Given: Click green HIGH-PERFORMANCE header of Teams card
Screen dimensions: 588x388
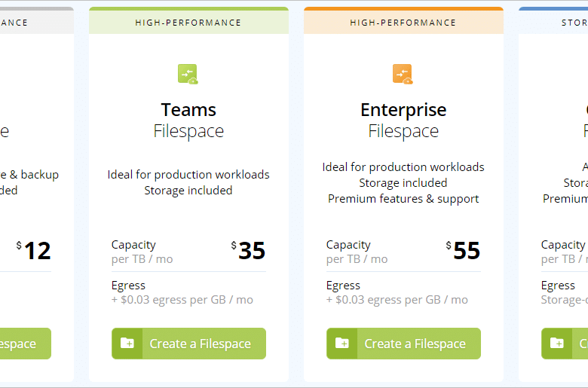Looking at the screenshot, I should point(188,22).
